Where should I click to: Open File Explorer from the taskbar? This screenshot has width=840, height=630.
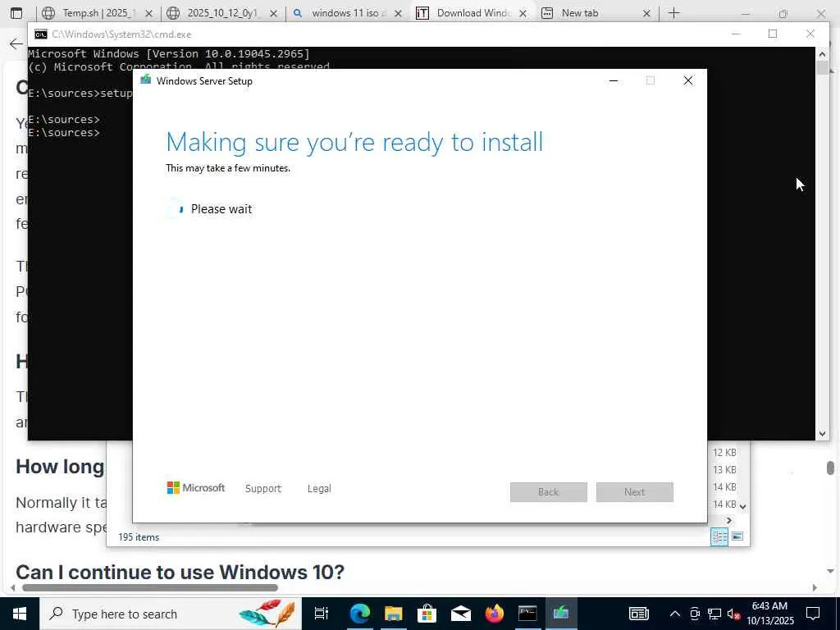coord(393,614)
